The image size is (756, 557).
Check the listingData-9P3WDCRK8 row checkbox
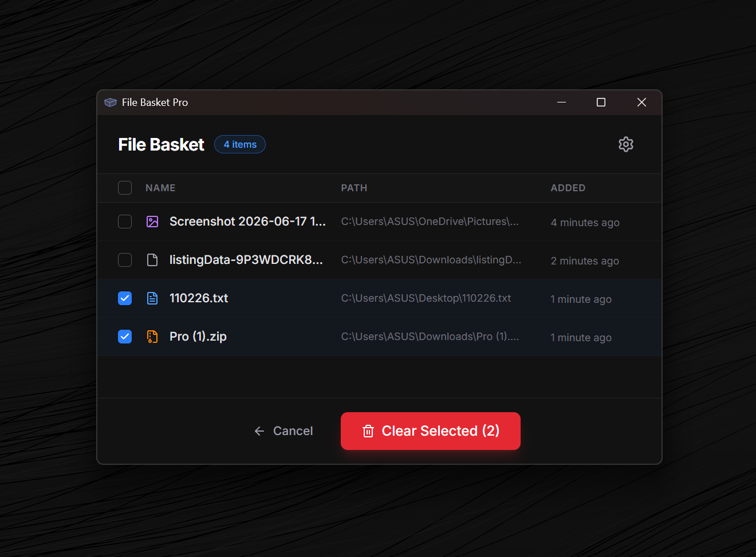(x=125, y=260)
